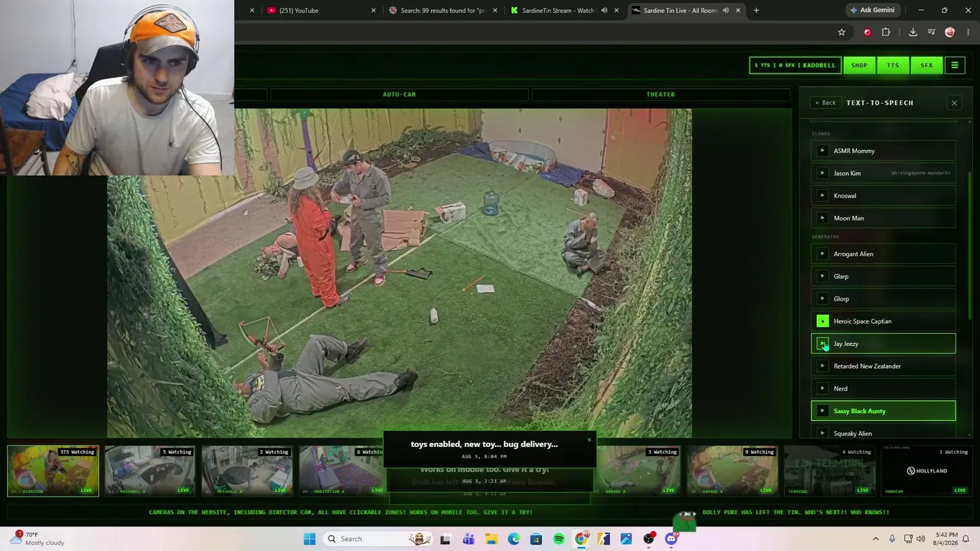This screenshot has height=551, width=980.
Task: Bookmark this page with the star
Action: click(841, 32)
